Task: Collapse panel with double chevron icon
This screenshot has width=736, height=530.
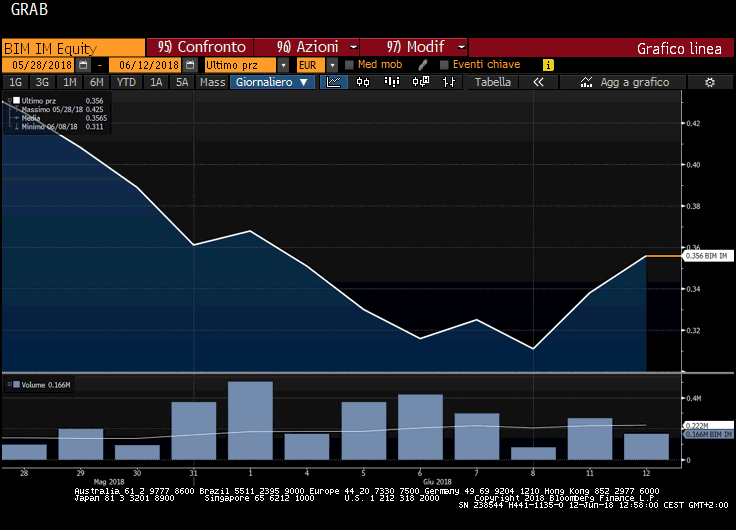Action: pyautogui.click(x=538, y=82)
